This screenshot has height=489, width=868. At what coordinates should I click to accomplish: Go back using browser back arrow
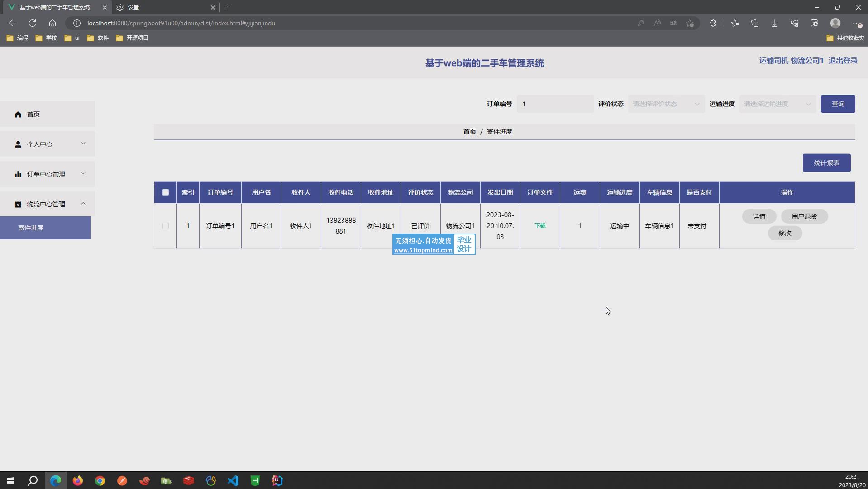click(13, 23)
